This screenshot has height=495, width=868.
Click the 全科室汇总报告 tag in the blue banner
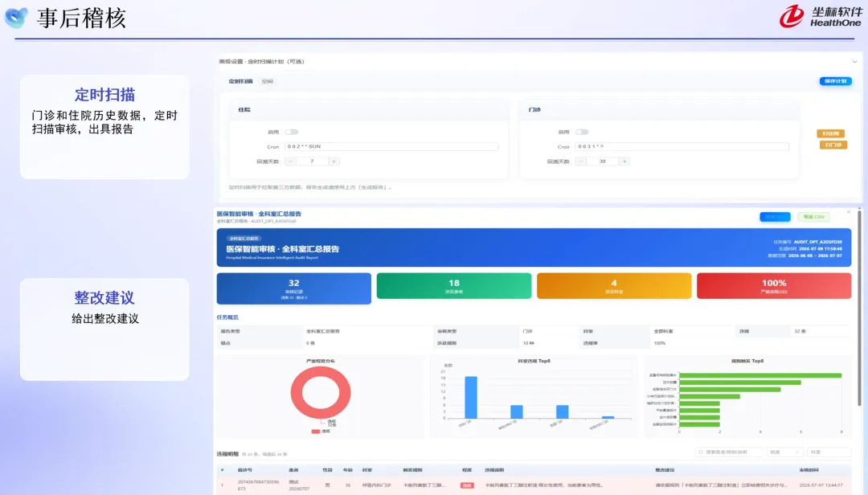tap(244, 239)
